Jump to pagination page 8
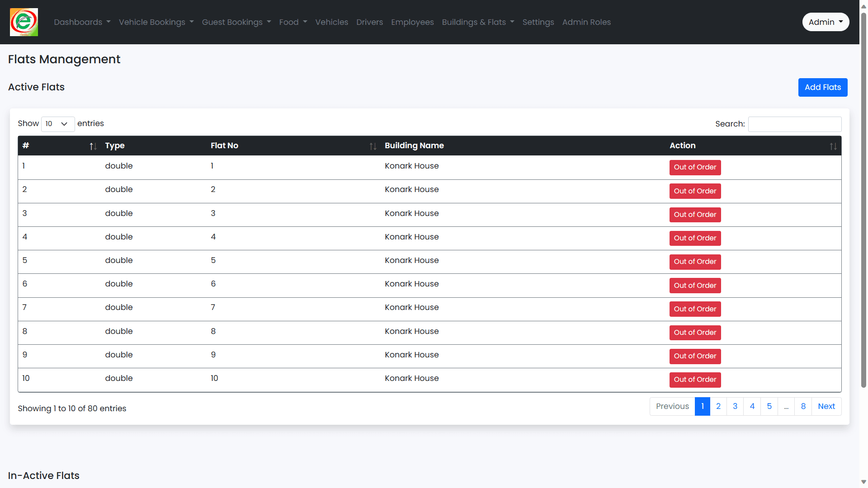This screenshot has height=488, width=868. pos(803,406)
